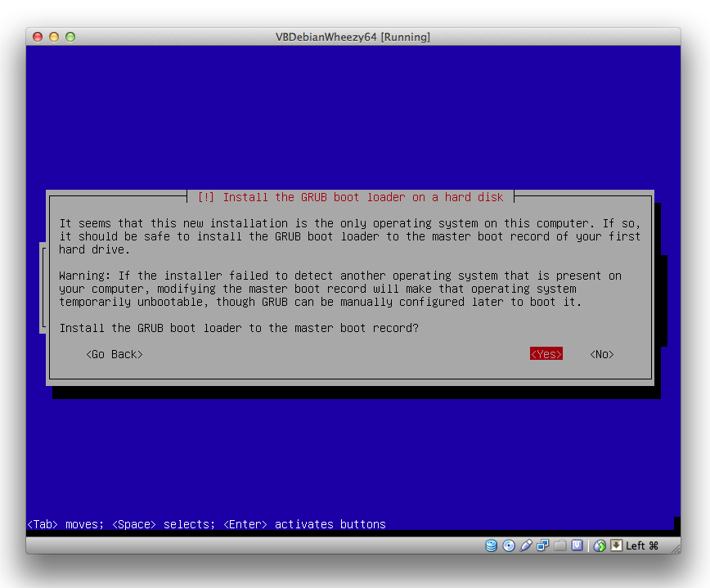Select the <Yes> button

click(x=546, y=354)
